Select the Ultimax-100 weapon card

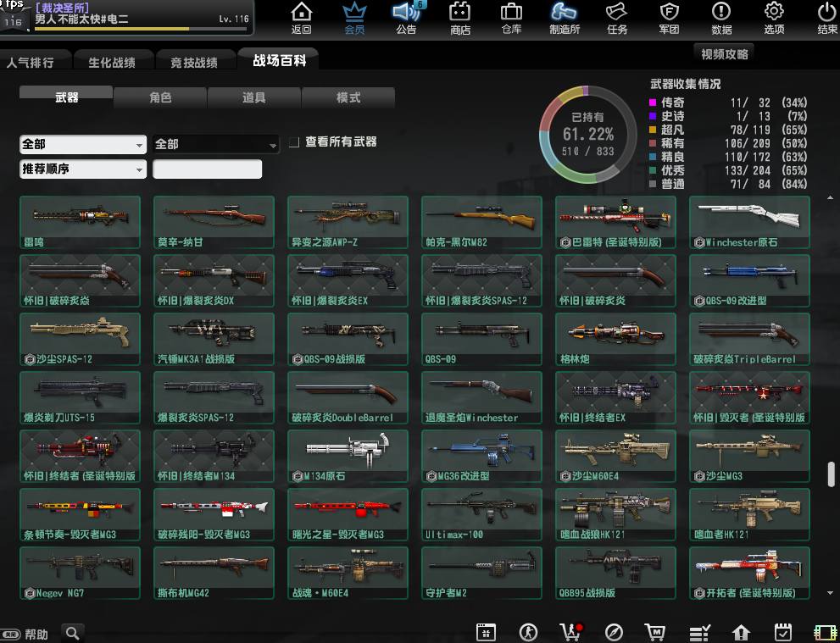coord(481,514)
